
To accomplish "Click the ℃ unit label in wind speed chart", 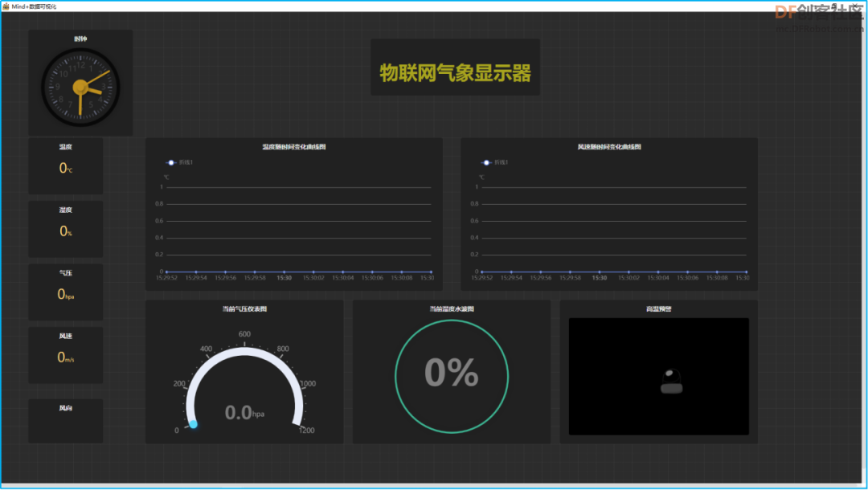I will 481,178.
